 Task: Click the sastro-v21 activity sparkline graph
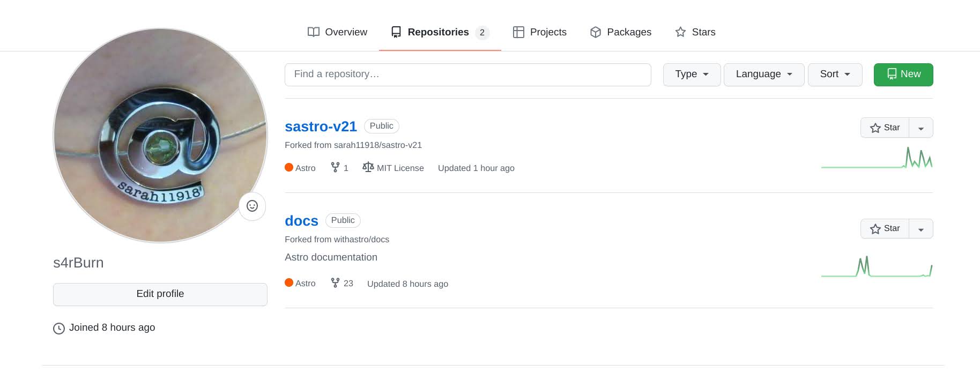click(877, 159)
